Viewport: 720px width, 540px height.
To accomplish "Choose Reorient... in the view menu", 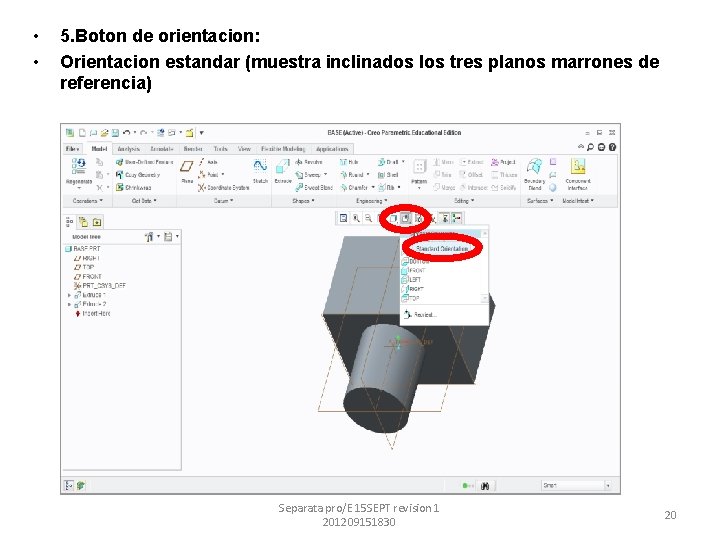I will pos(420,315).
